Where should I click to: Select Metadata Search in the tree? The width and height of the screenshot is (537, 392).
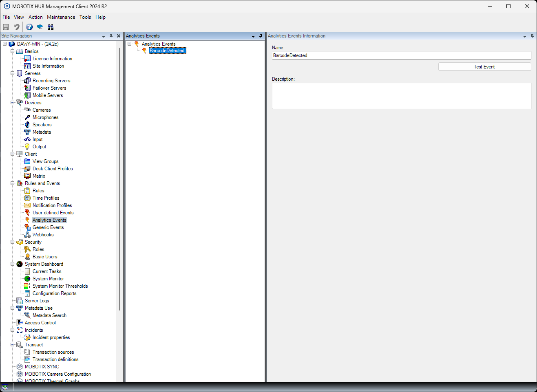(x=49, y=315)
